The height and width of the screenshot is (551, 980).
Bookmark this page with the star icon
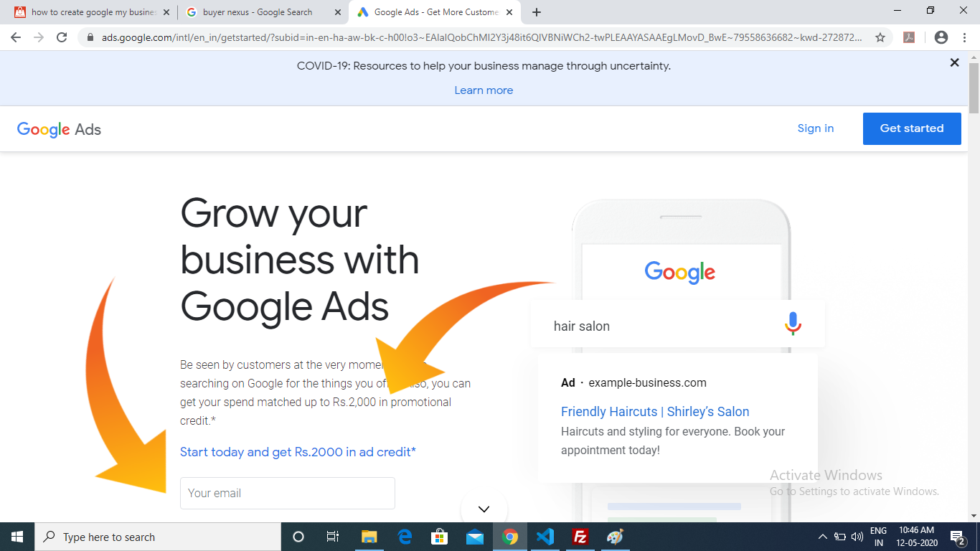880,37
